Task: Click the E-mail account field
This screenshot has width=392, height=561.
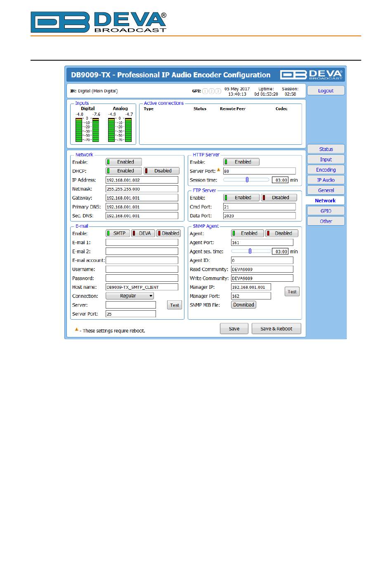Action: click(142, 260)
